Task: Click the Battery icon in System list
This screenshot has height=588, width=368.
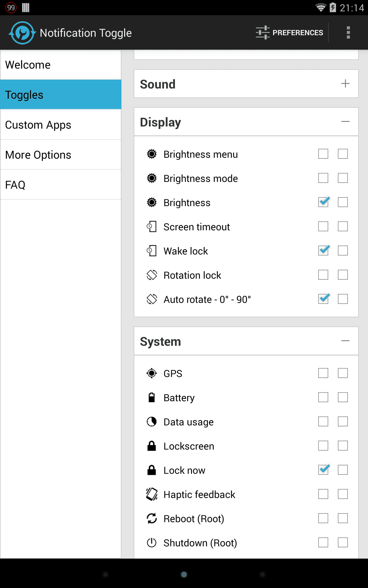Action: pyautogui.click(x=151, y=398)
